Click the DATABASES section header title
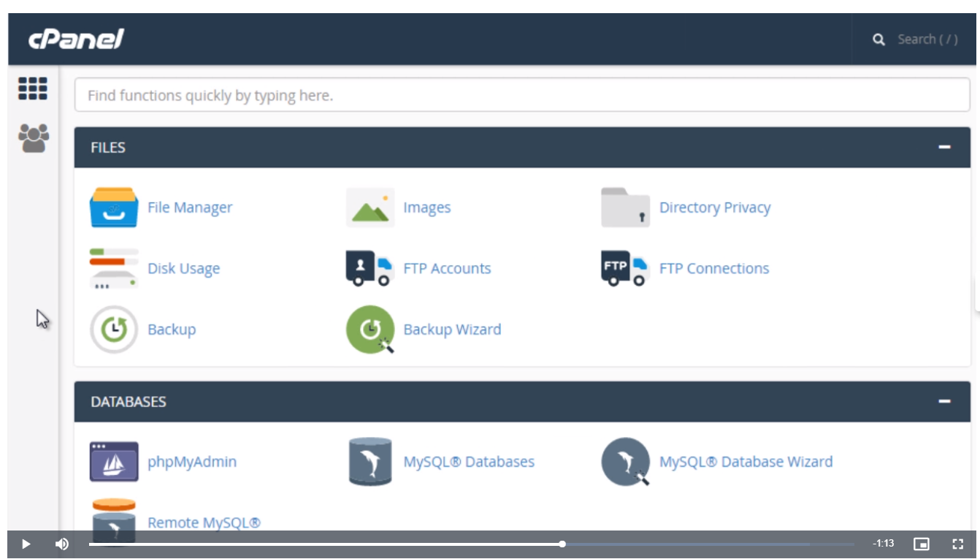Viewport: 980px width, 559px height. (x=129, y=402)
